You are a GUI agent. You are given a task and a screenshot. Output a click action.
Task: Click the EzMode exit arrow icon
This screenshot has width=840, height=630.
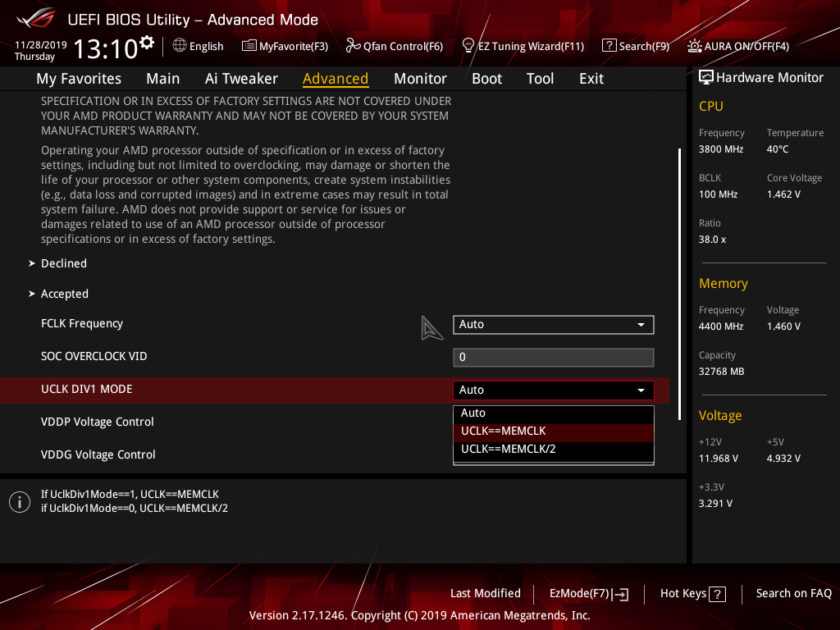622,594
